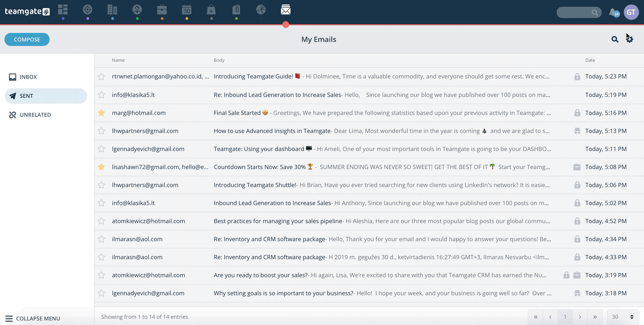Open the Insights pie chart icon
Image resolution: width=644 pixels, height=325 pixels.
click(261, 10)
